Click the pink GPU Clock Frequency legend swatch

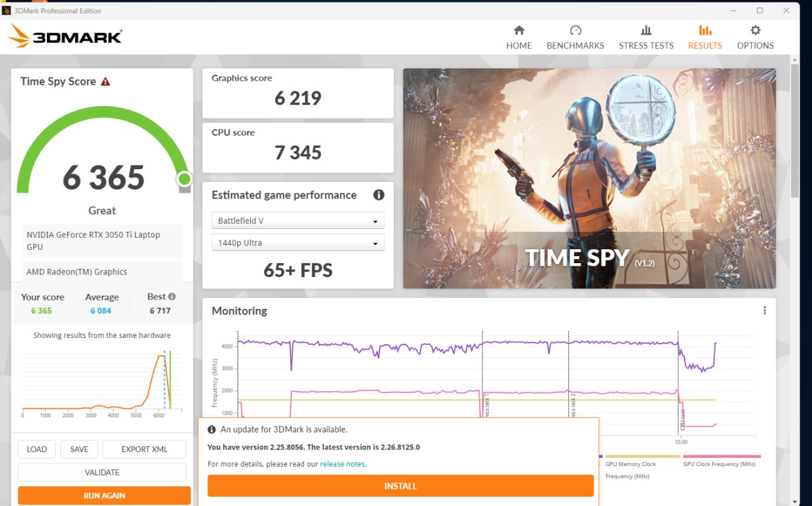coord(722,456)
